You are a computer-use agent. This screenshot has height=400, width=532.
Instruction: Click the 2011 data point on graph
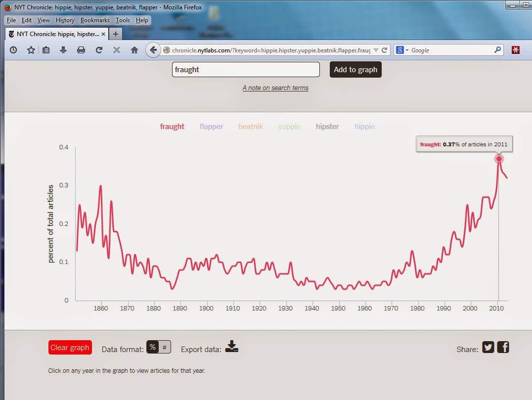[x=499, y=159]
